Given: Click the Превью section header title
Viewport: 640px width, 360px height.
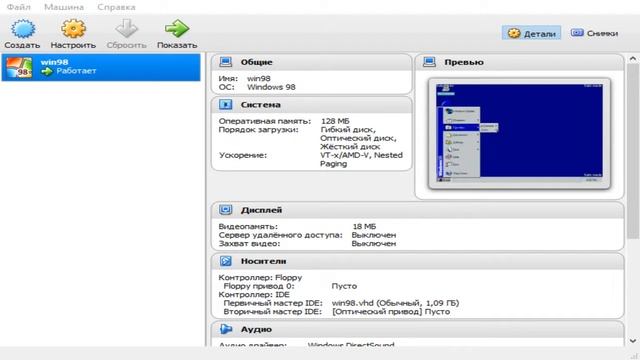Looking at the screenshot, I should pos(464,62).
